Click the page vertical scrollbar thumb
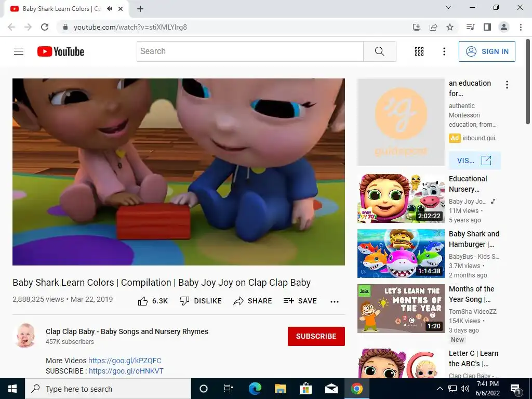Screen dimensions: 532x399 pos(528,82)
